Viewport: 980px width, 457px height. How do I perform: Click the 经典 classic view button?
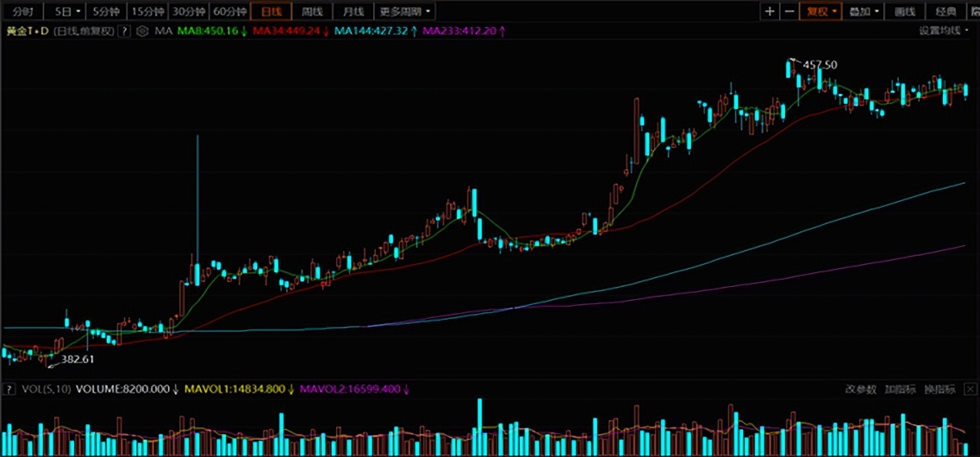(x=946, y=11)
